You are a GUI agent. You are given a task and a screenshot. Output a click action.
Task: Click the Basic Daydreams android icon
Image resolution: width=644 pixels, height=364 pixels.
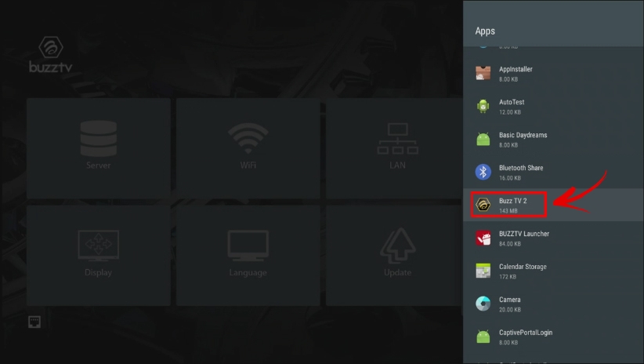click(x=483, y=139)
